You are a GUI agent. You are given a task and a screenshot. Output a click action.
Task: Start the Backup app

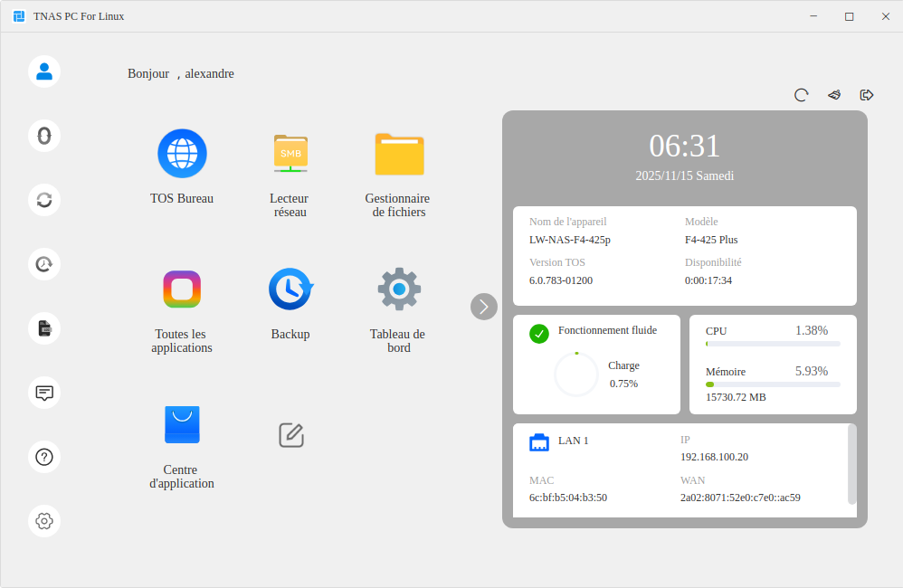290,289
